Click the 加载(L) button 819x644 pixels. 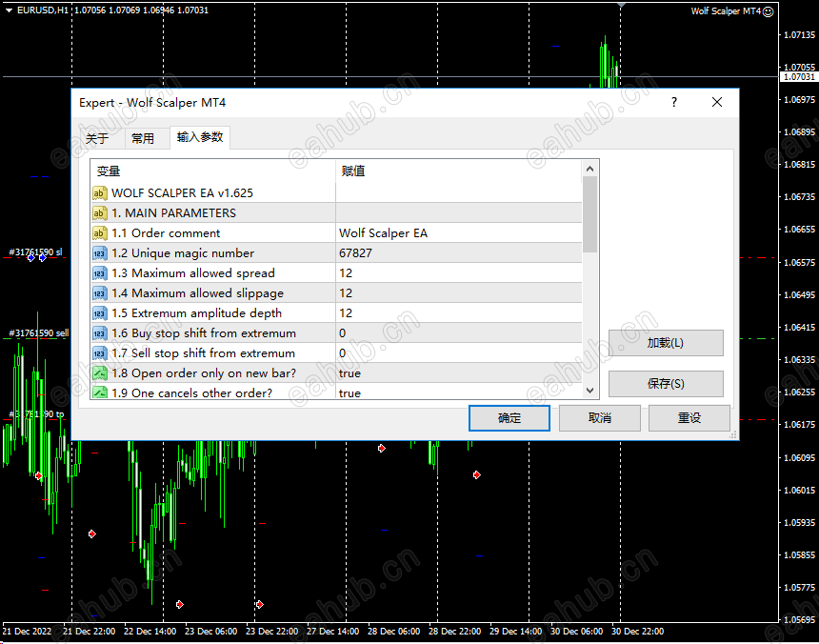(666, 343)
